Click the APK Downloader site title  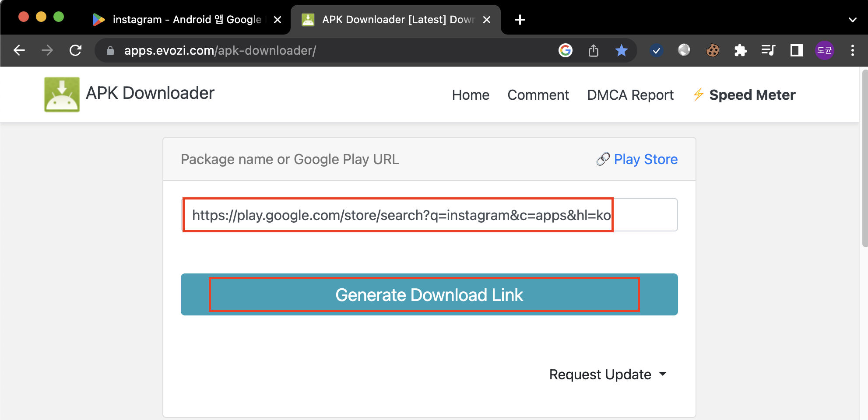click(150, 93)
